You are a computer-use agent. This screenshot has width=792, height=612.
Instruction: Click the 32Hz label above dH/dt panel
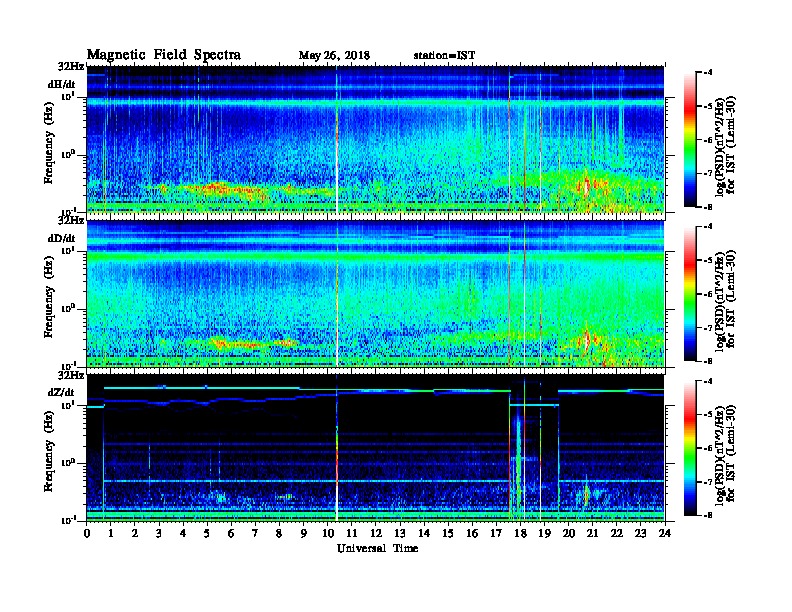click(71, 66)
